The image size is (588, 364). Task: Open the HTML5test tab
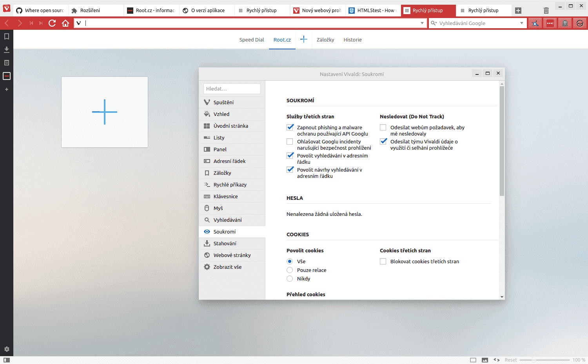click(372, 10)
